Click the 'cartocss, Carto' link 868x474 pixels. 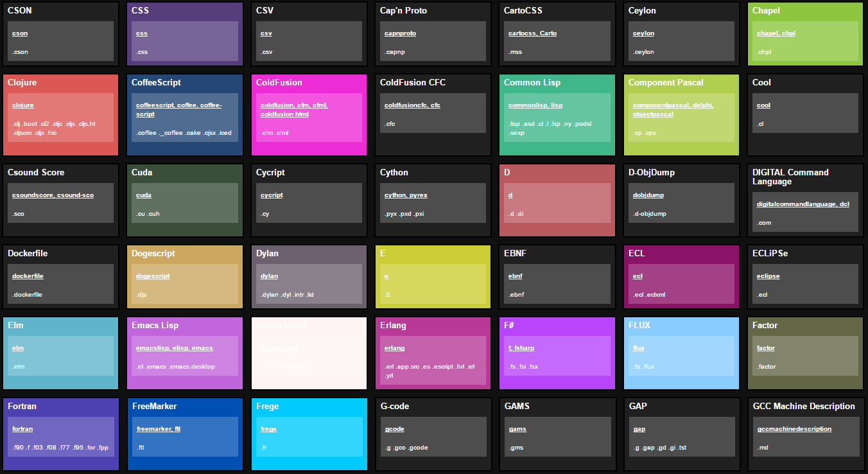coord(532,33)
